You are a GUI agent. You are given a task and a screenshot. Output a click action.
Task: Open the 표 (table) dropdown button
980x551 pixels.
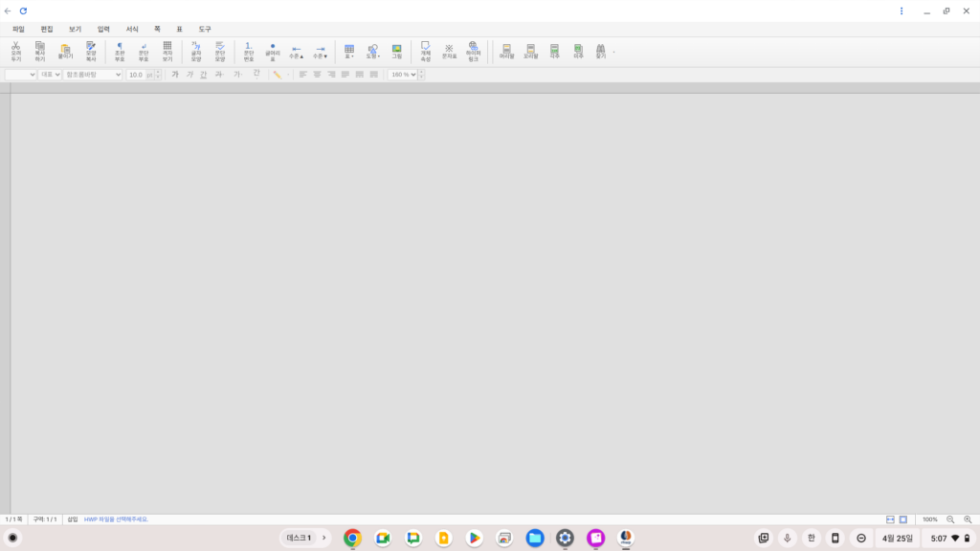coord(349,51)
